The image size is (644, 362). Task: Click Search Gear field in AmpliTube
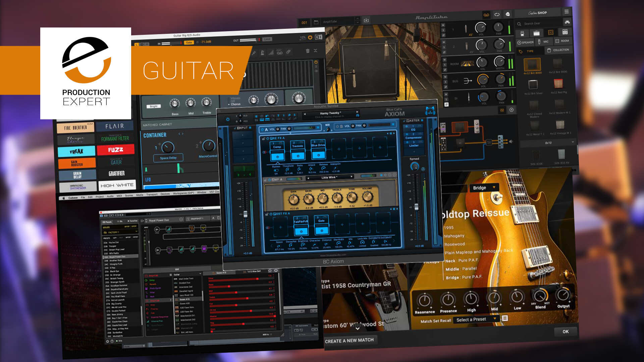click(x=539, y=23)
